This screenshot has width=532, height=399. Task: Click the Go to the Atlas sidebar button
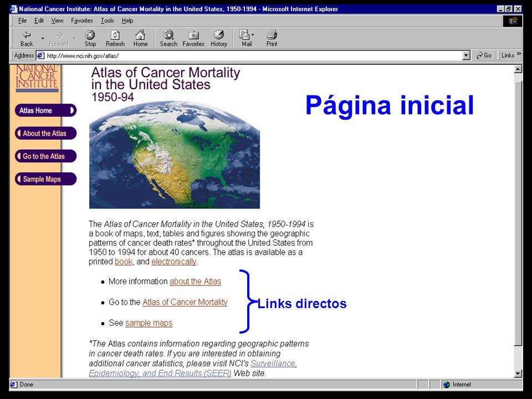pos(46,156)
